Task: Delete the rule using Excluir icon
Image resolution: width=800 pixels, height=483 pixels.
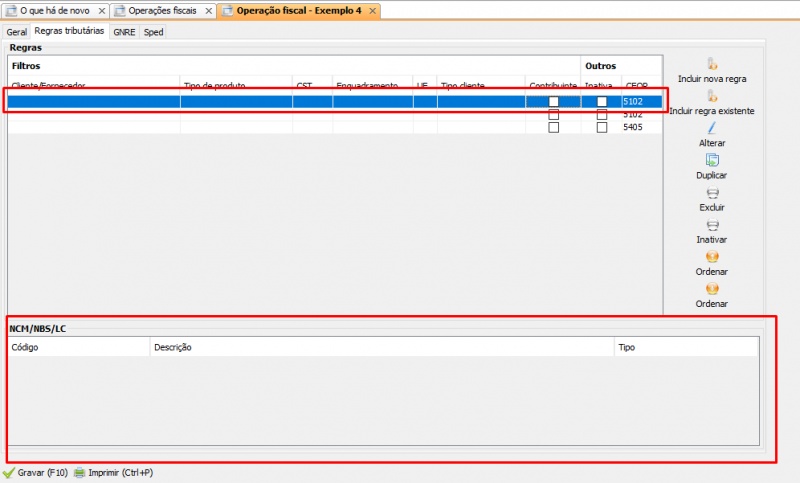Action: [x=712, y=193]
